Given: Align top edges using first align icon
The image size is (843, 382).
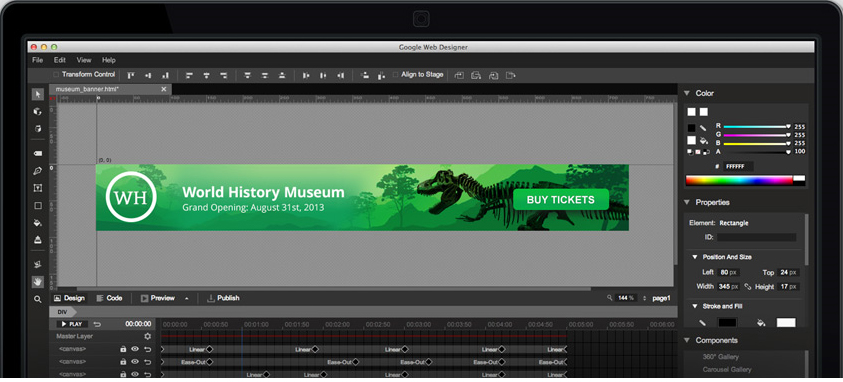Looking at the screenshot, I should pos(131,75).
